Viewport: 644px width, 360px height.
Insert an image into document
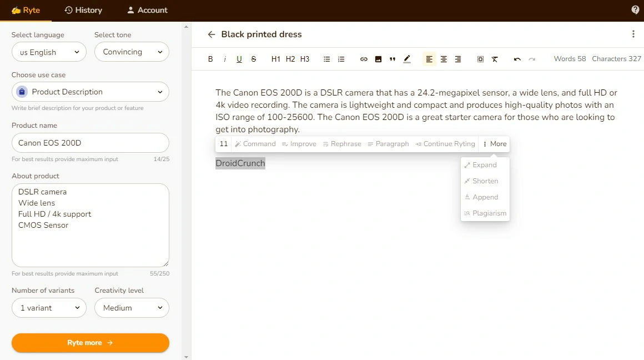click(378, 59)
